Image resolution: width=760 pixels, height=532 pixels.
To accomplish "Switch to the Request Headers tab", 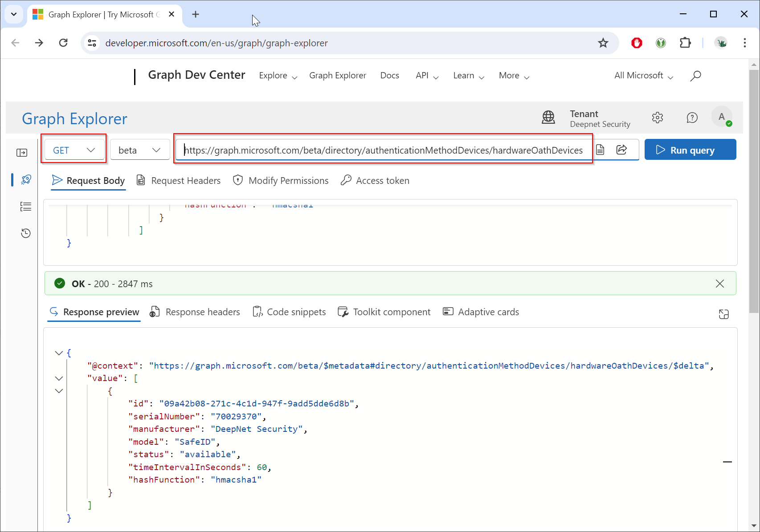I will (x=179, y=181).
